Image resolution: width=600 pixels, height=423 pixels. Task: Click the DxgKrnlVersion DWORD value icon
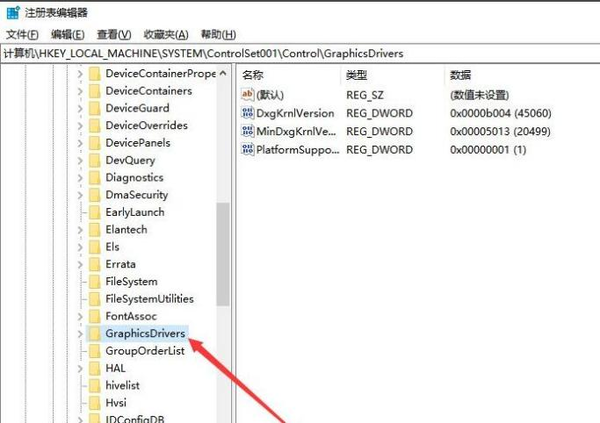[248, 113]
